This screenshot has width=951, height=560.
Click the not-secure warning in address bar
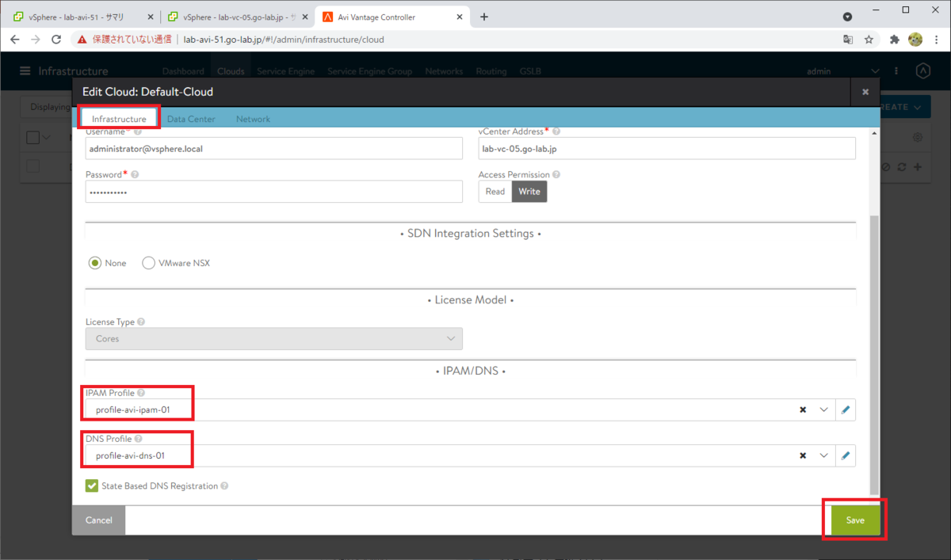124,39
